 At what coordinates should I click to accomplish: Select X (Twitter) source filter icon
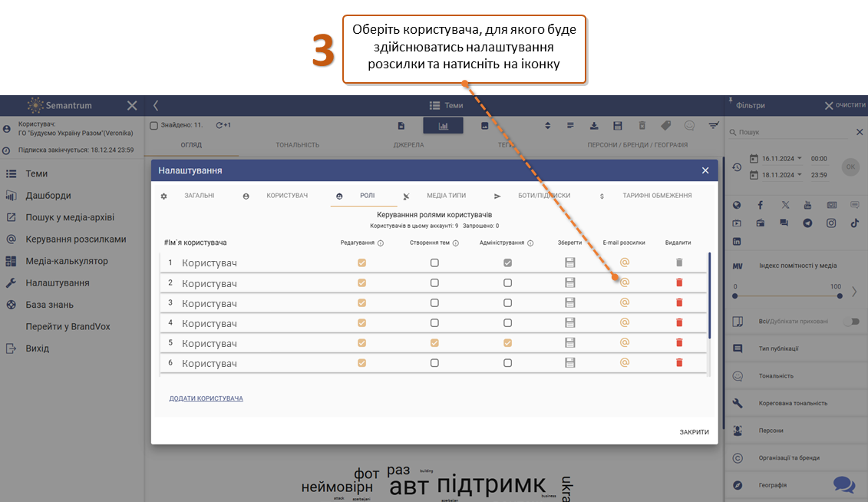click(785, 205)
